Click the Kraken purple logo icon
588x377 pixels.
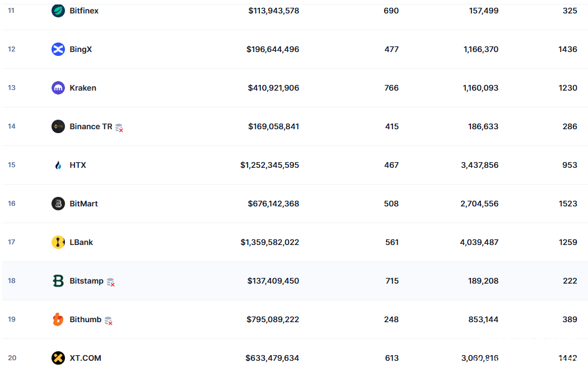(x=58, y=88)
